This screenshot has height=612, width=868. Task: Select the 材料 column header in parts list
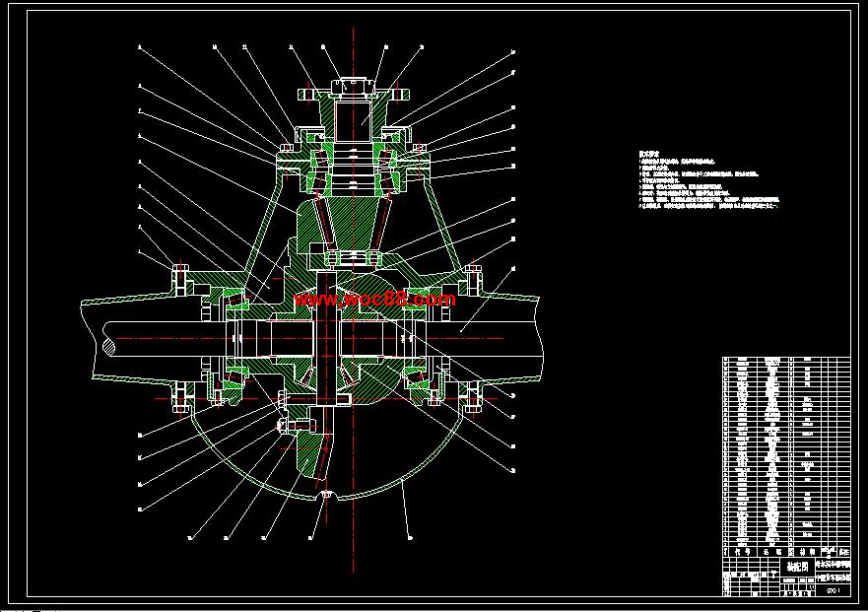coord(808,552)
